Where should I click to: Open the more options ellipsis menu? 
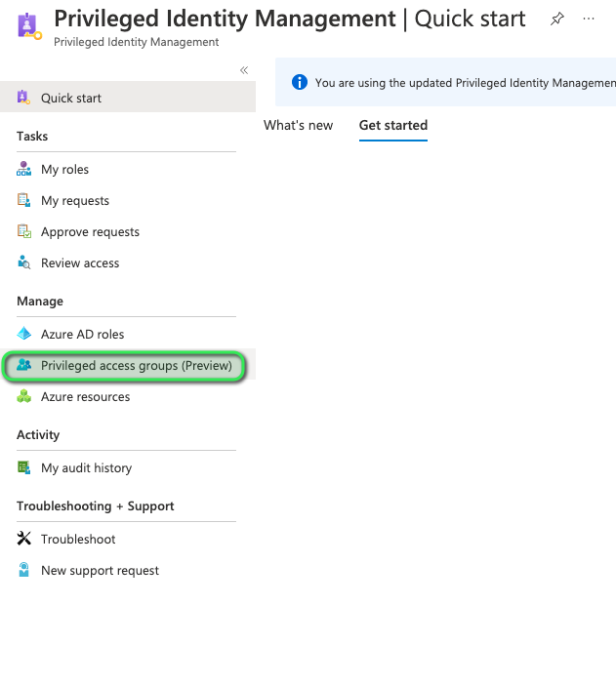[589, 19]
